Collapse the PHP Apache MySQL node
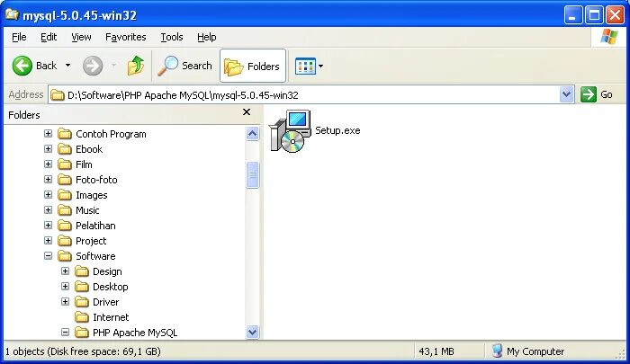Image resolution: width=630 pixels, height=364 pixels. (65, 332)
